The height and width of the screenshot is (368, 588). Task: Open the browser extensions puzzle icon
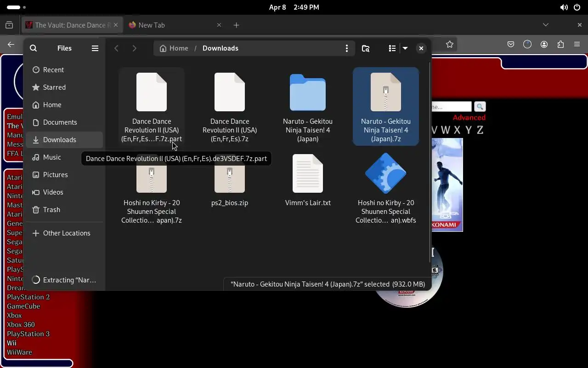click(560, 45)
